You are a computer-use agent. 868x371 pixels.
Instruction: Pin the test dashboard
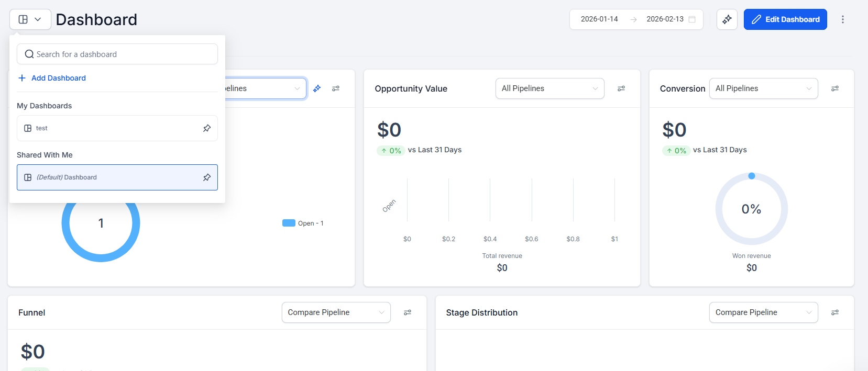pyautogui.click(x=207, y=128)
